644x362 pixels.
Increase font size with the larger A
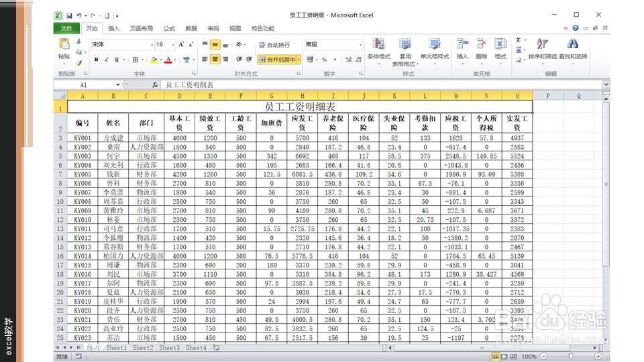click(x=181, y=44)
